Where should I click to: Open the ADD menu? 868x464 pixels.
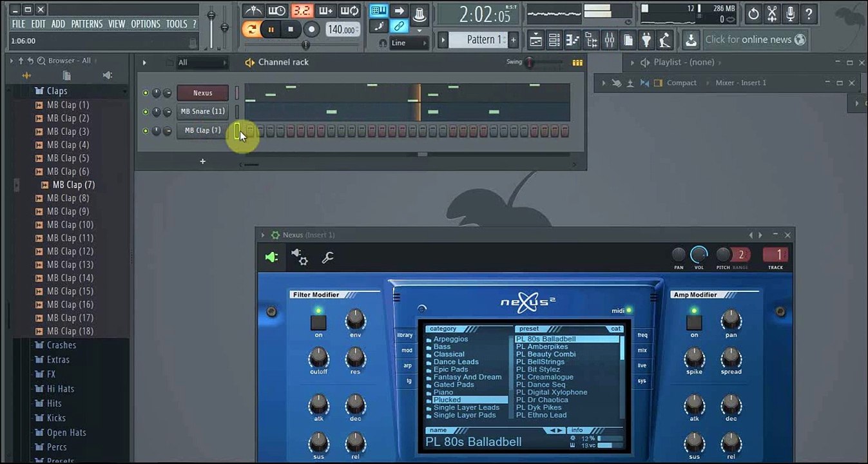tap(58, 24)
